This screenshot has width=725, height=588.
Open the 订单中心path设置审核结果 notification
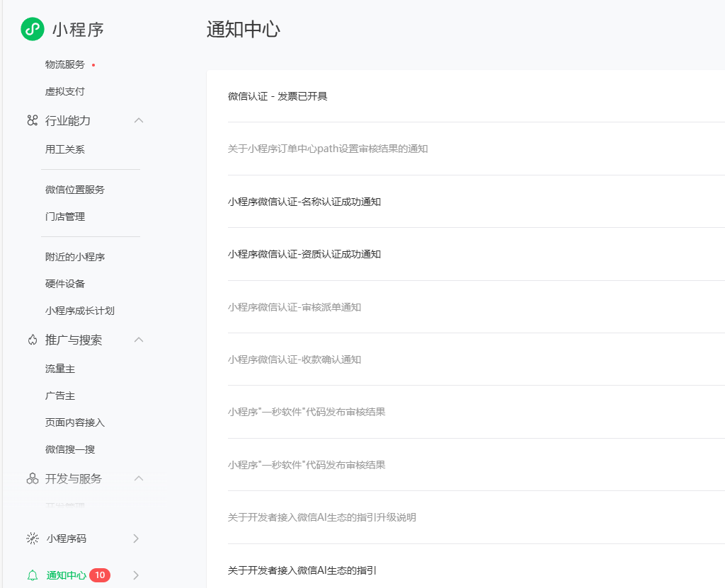coord(328,149)
